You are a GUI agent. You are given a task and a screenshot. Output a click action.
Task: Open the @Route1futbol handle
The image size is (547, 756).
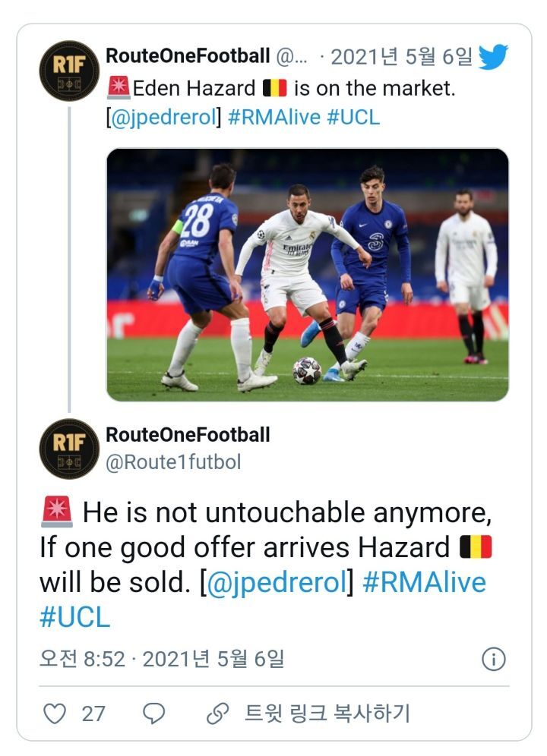click(173, 461)
